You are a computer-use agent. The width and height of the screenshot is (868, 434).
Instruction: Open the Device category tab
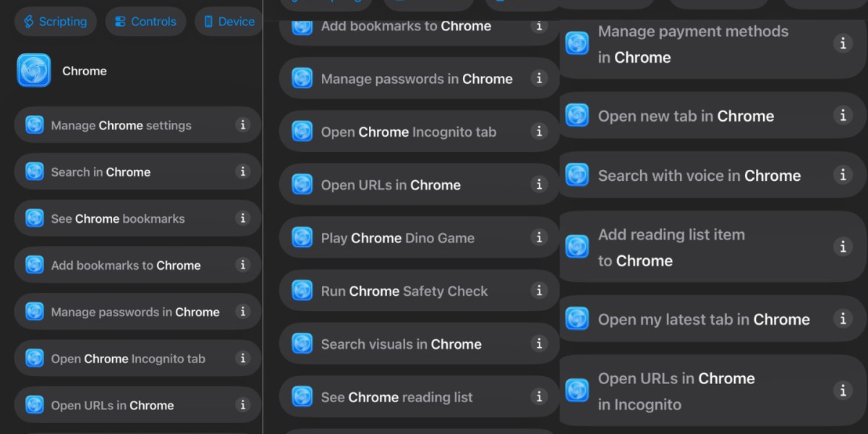[229, 22]
